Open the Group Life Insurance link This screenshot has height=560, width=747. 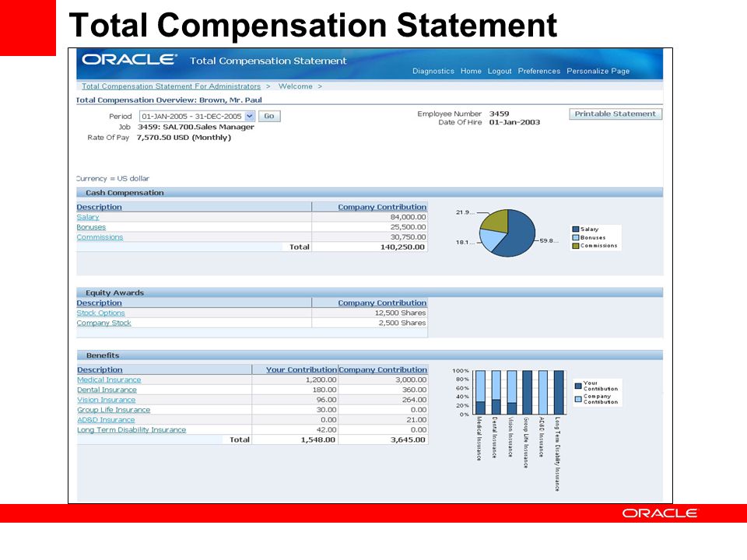pyautogui.click(x=114, y=410)
